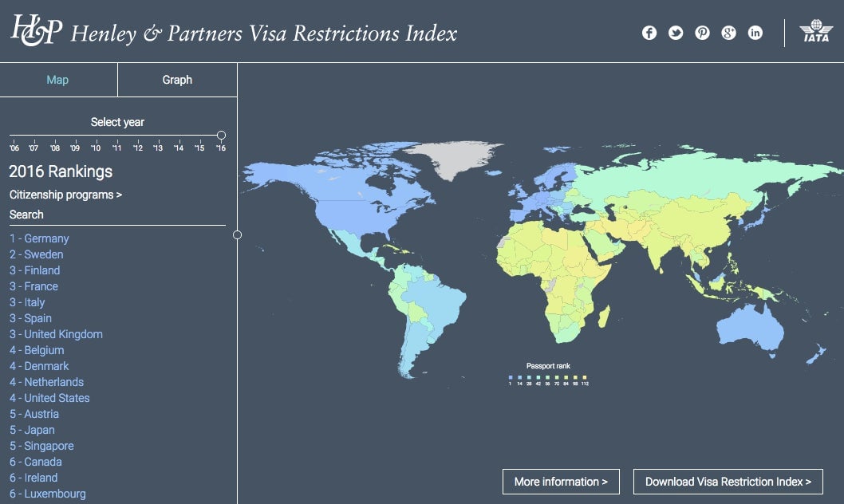
Task: Open the Citizenship programs link
Action: 65,195
